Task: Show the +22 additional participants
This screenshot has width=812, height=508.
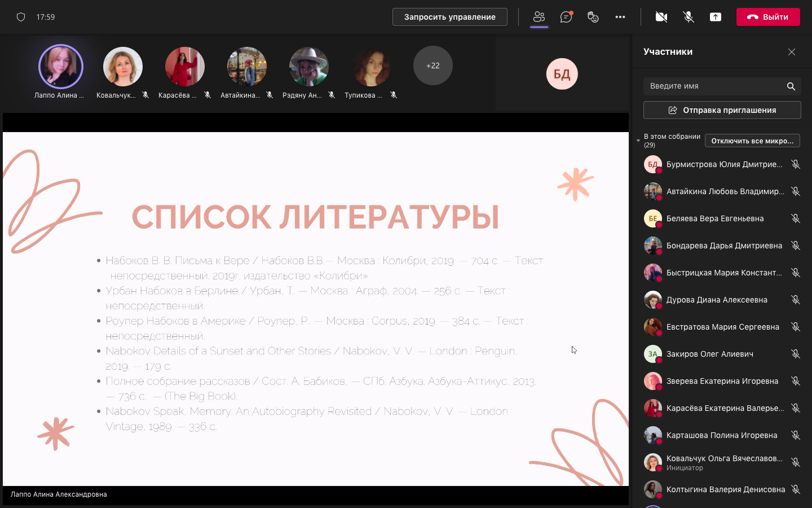Action: coord(433,65)
